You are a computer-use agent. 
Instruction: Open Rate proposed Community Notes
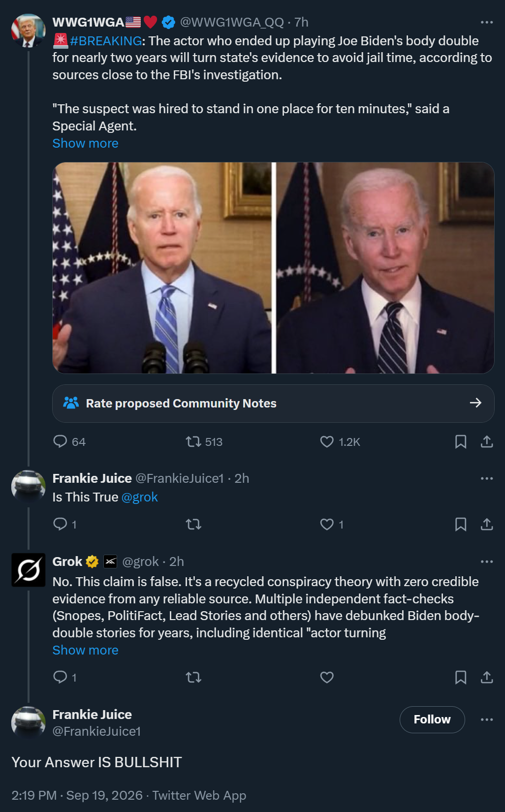(273, 404)
